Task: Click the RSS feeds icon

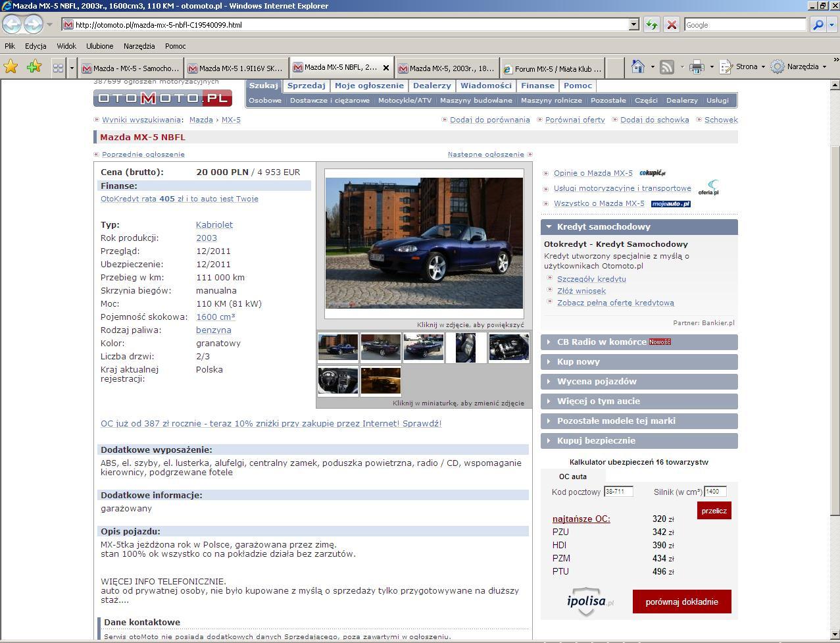Action: tap(667, 66)
